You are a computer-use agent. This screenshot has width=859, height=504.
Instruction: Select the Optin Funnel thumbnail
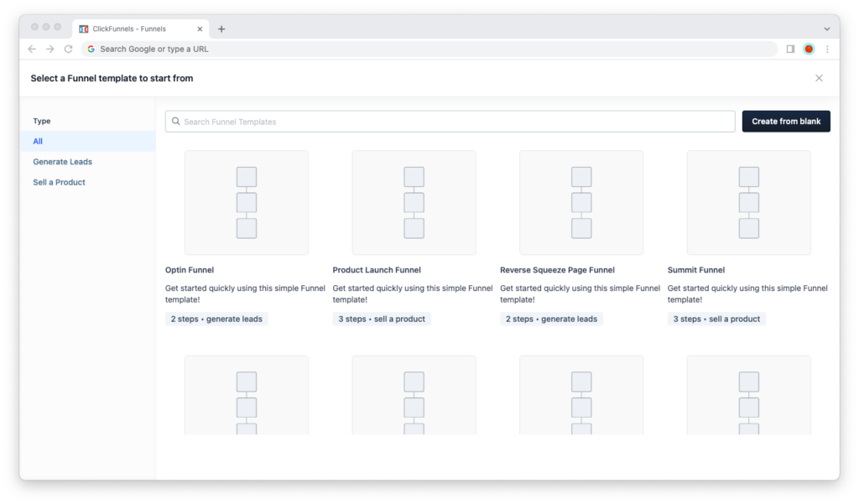247,203
